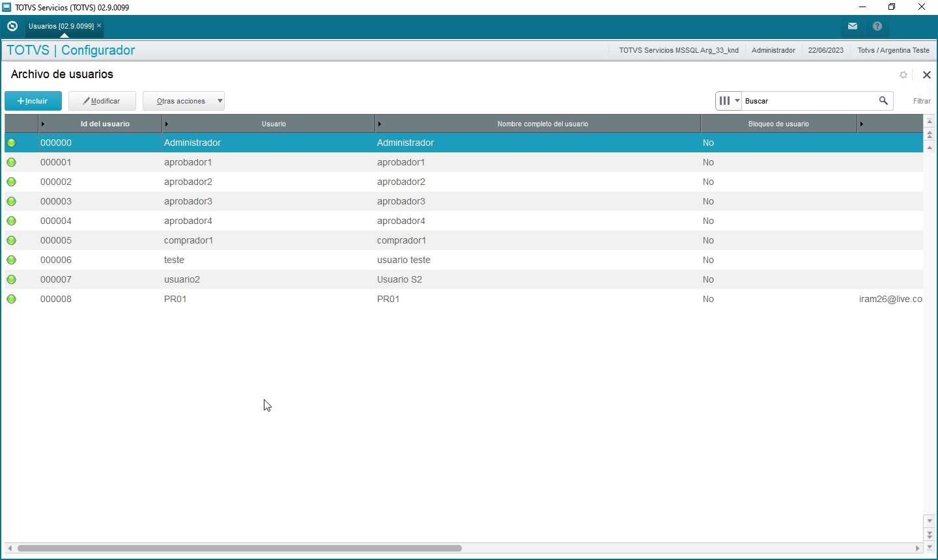
Task: Click the Modificar button
Action: (x=102, y=101)
